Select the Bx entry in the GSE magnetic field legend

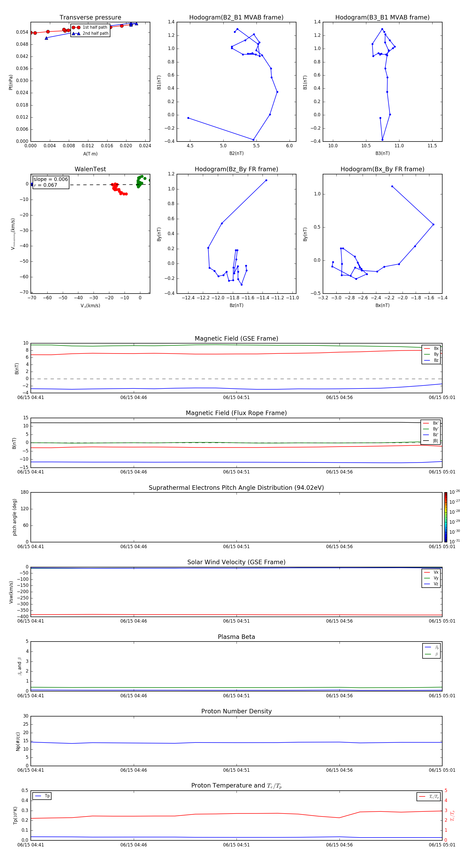(x=431, y=349)
